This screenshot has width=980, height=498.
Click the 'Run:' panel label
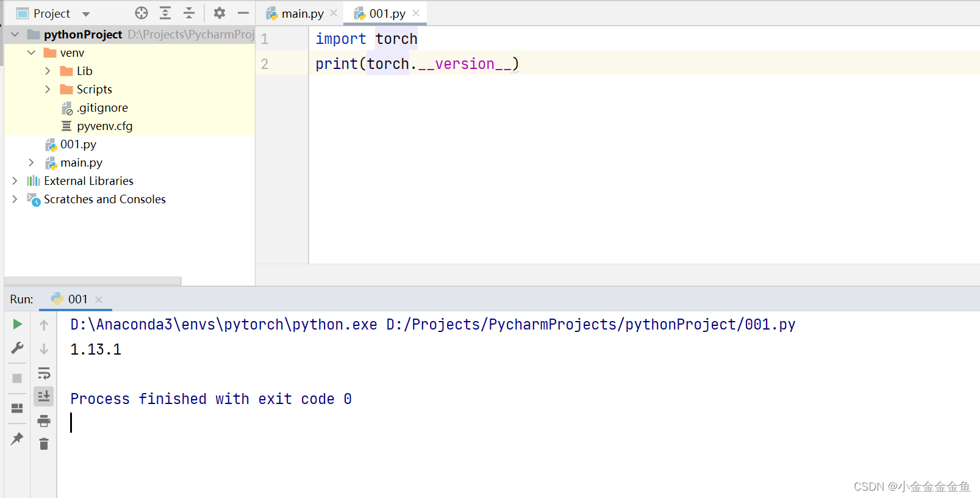(22, 300)
